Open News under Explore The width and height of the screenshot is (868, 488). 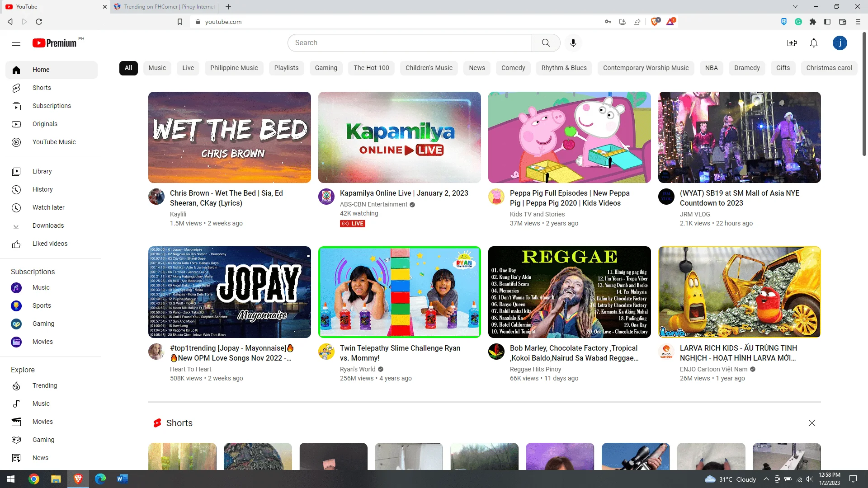52,458
